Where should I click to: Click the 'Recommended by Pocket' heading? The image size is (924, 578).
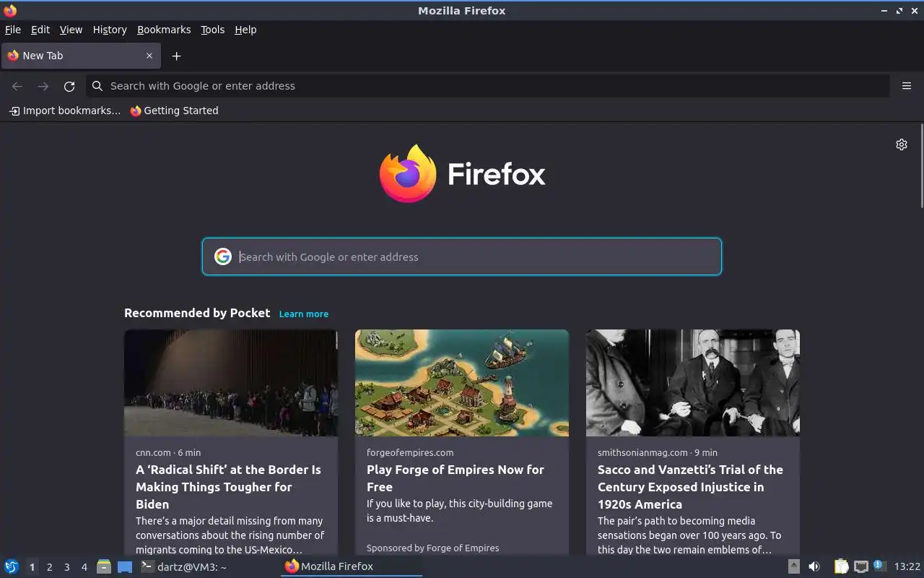click(x=197, y=313)
